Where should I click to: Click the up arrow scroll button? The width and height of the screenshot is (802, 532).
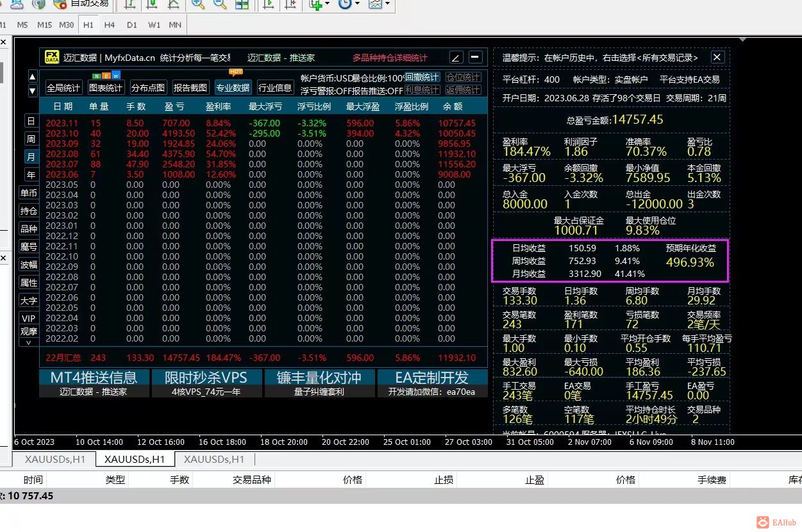click(33, 77)
